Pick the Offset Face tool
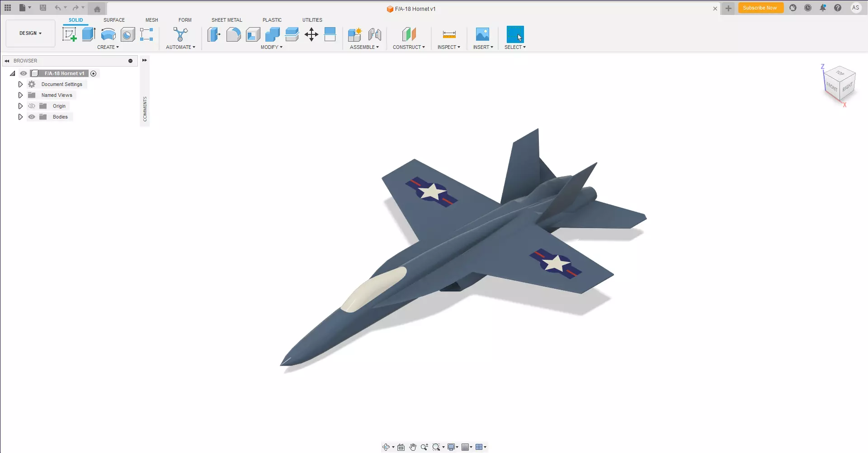This screenshot has width=868, height=453. (292, 34)
